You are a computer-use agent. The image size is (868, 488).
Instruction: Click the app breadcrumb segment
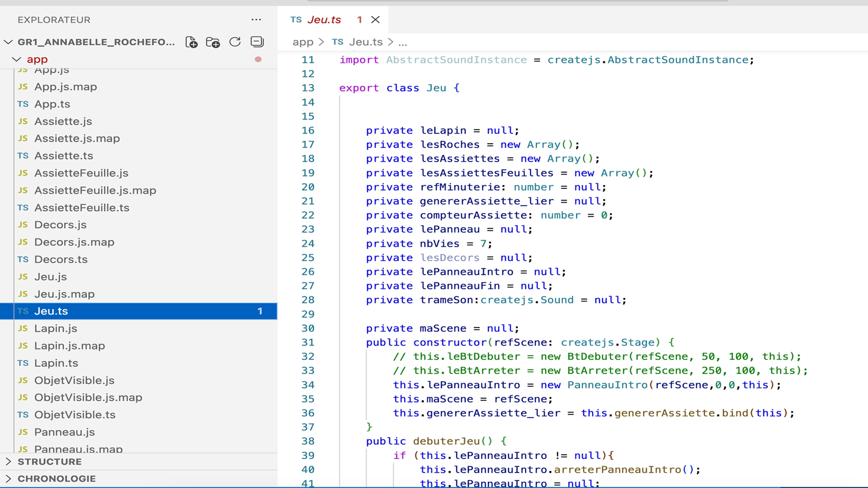pyautogui.click(x=302, y=42)
